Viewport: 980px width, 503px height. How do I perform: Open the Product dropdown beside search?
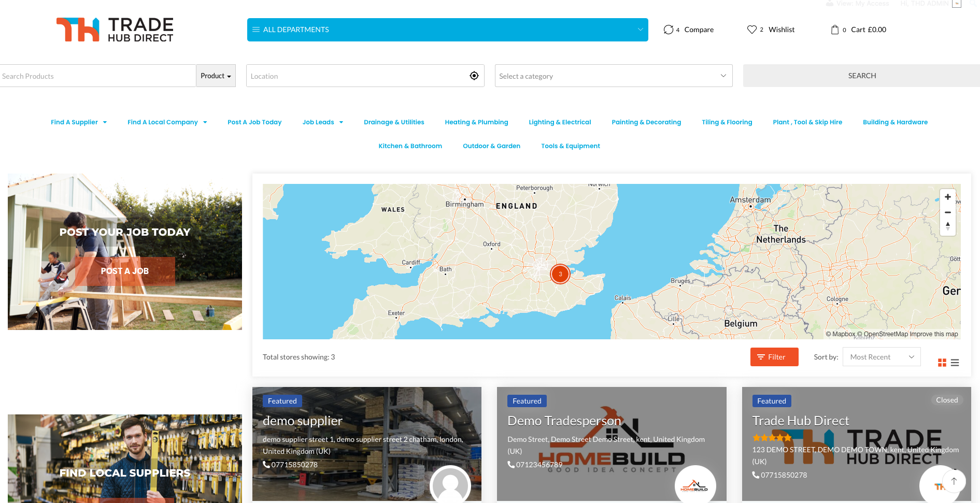pos(216,76)
